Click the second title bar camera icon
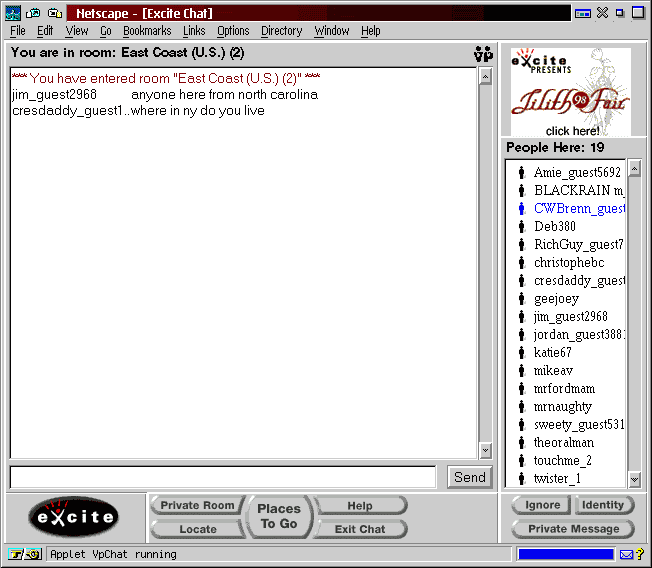Viewport: 652px width, 568px height. tap(33, 13)
